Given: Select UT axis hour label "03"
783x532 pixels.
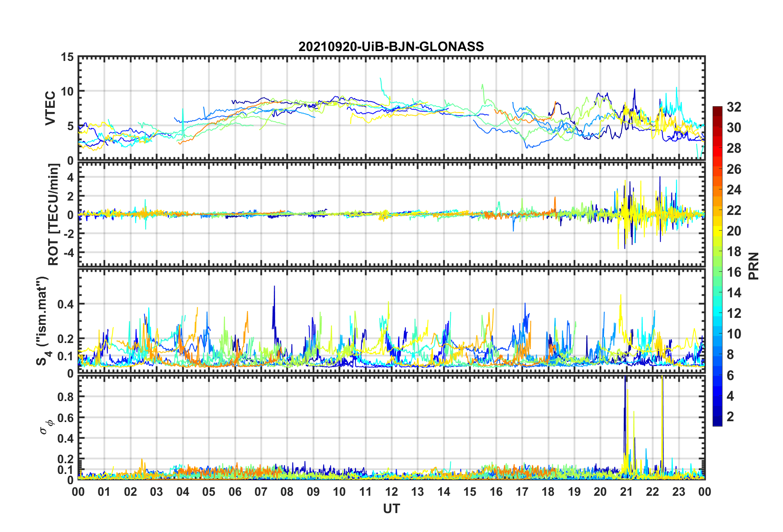Looking at the screenshot, I should click(156, 492).
